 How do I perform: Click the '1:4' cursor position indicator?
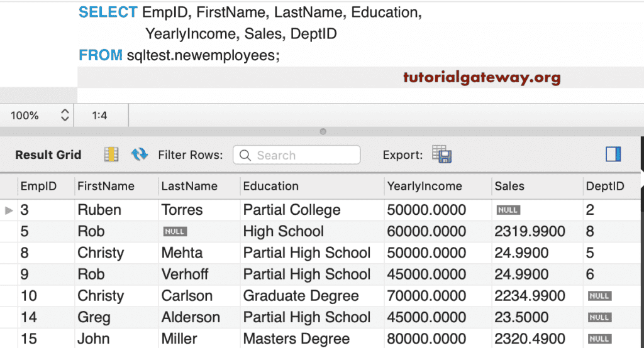[x=99, y=116]
